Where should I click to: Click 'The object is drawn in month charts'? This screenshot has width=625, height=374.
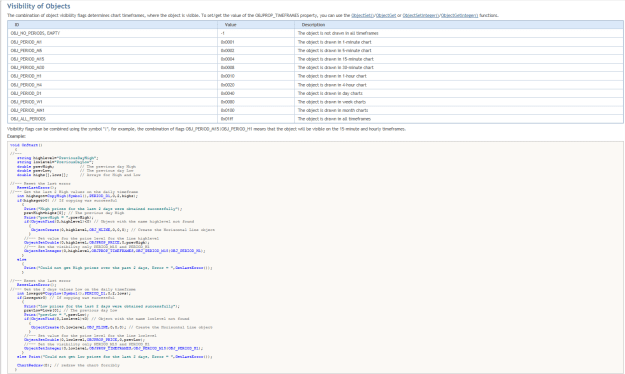tap(333, 110)
